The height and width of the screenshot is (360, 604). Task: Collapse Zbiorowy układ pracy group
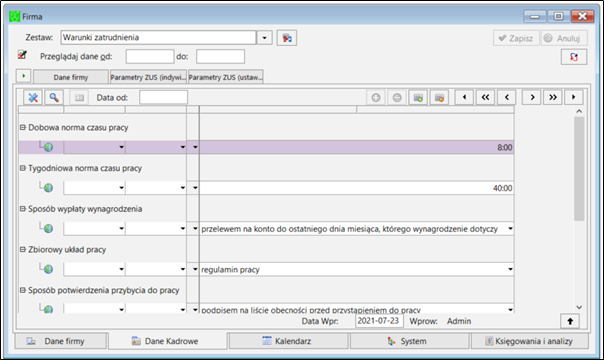(x=23, y=249)
